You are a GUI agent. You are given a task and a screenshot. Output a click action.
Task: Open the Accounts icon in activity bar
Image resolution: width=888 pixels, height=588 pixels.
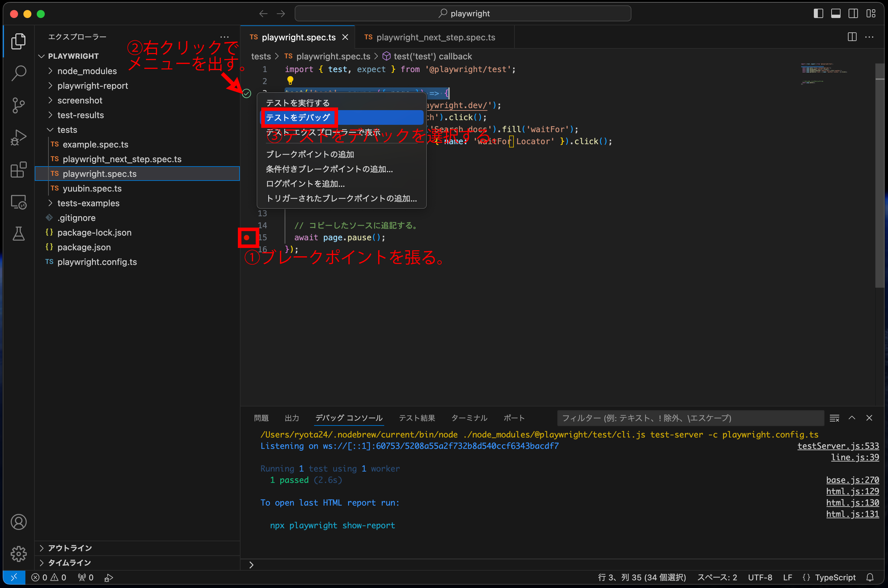pos(18,522)
